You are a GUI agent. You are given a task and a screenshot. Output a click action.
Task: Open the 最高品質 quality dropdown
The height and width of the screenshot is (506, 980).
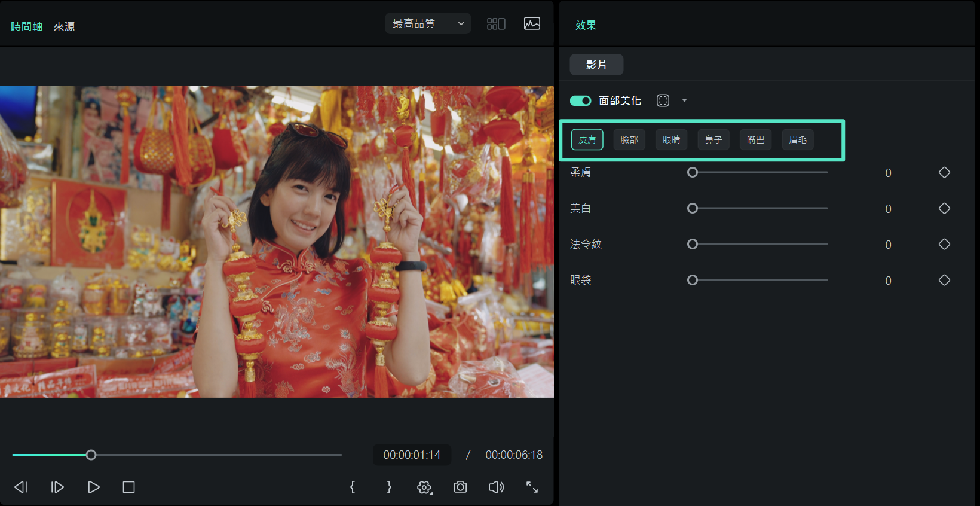[x=428, y=23]
